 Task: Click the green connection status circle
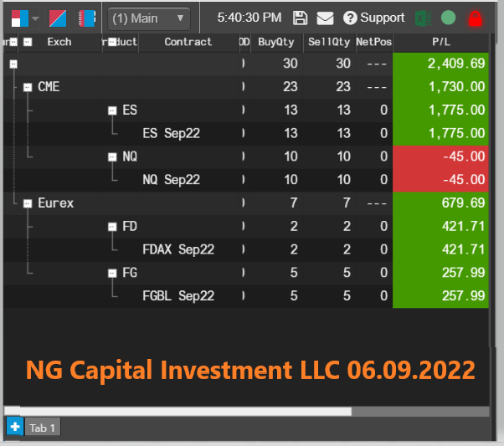pos(448,18)
